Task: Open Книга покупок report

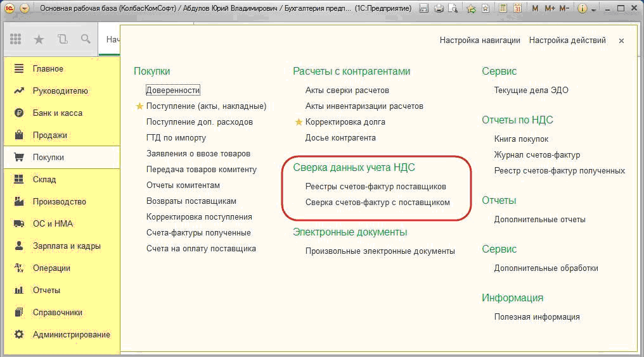Action: [521, 139]
